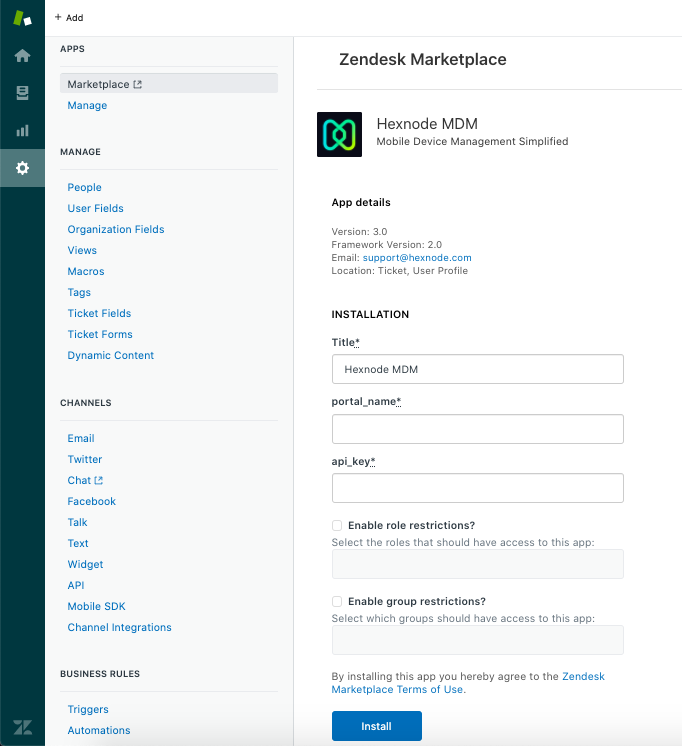Open Ticket Fields settings
Viewport: 682px width, 746px height.
coord(99,313)
